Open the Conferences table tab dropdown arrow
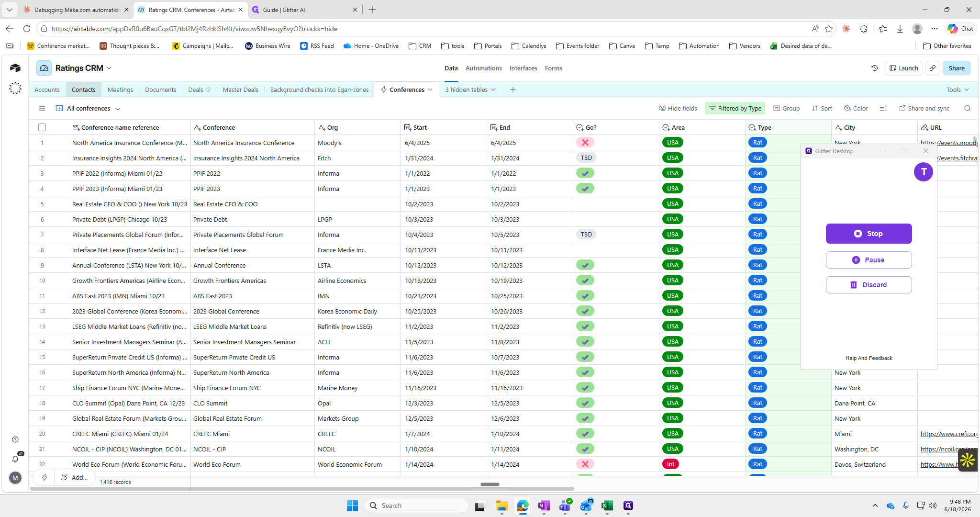980x517 pixels. click(x=430, y=90)
